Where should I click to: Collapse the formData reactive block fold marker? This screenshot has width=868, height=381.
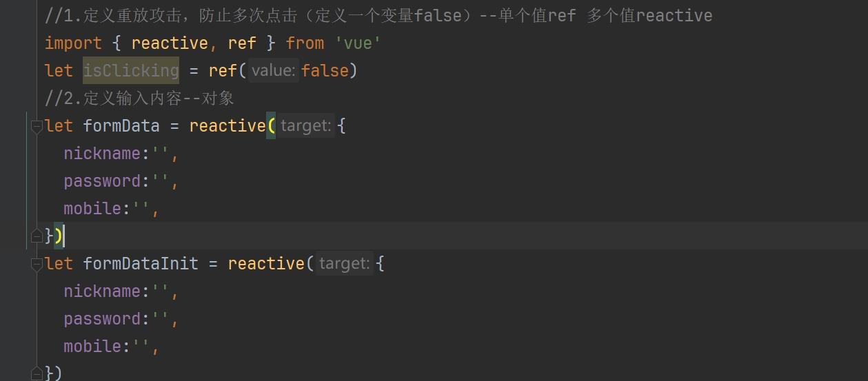37,126
